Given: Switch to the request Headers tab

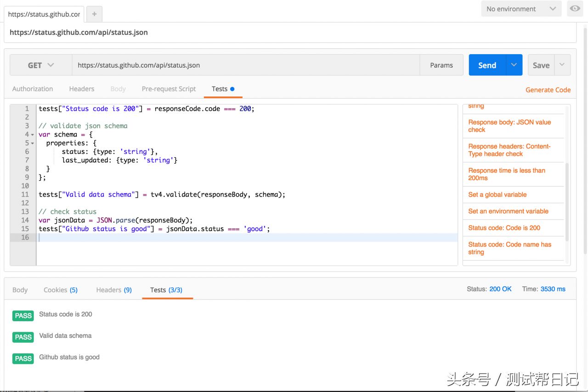Looking at the screenshot, I should click(x=82, y=89).
